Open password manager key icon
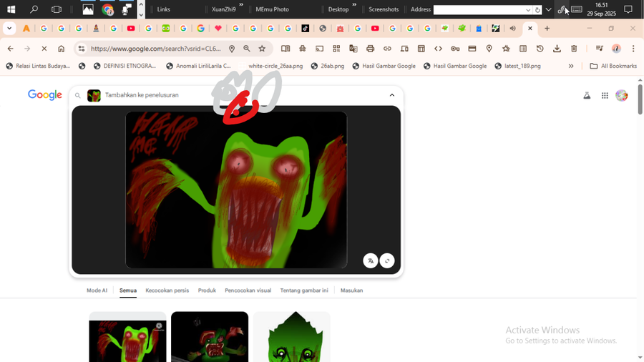The height and width of the screenshot is (362, 644). pyautogui.click(x=455, y=49)
